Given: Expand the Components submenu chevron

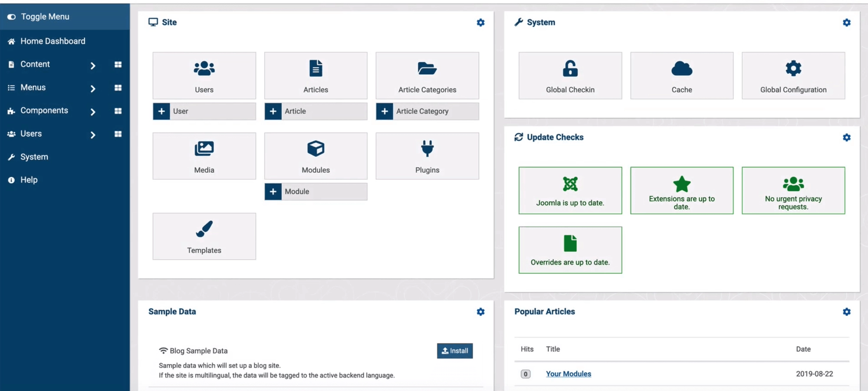Looking at the screenshot, I should [92, 112].
